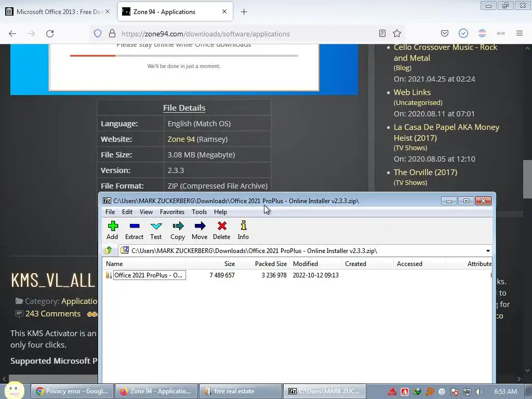Viewport: 532px width, 399px height.
Task: Click the globe tray icon
Action: point(417,392)
